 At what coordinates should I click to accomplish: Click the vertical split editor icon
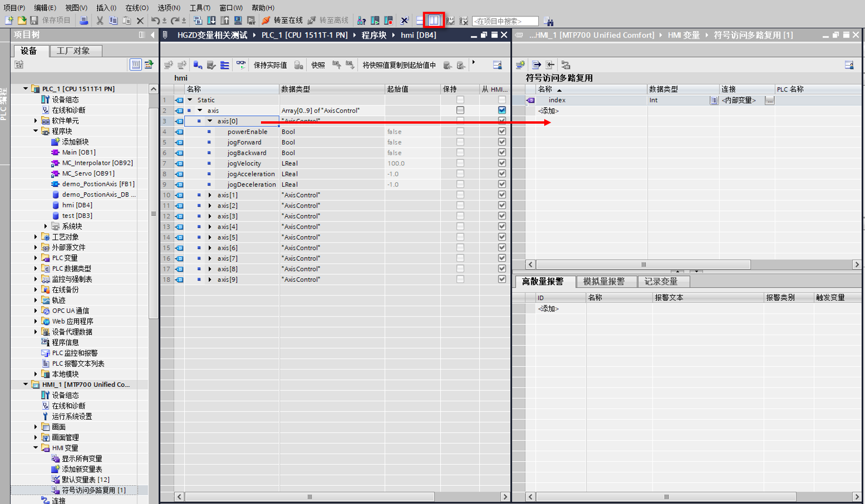[x=434, y=21]
